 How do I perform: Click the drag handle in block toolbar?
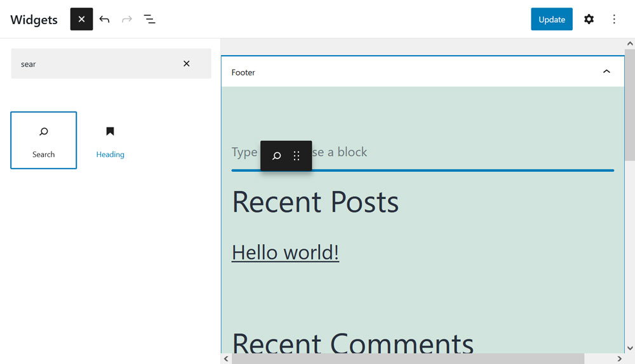click(297, 156)
